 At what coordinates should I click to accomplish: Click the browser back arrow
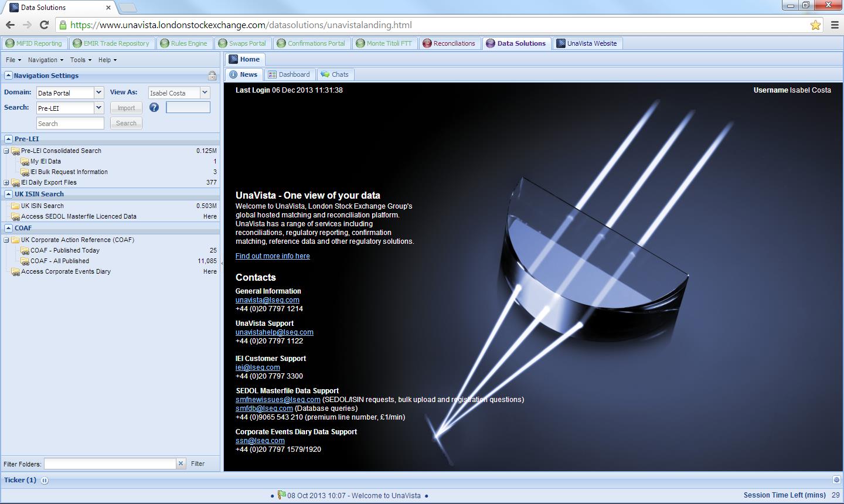tap(10, 25)
